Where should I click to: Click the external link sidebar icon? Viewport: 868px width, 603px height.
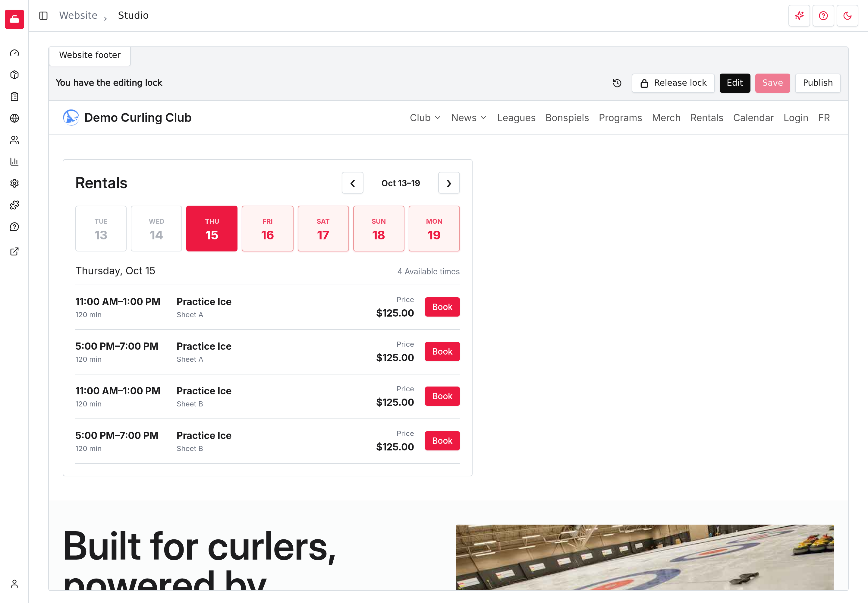[14, 251]
